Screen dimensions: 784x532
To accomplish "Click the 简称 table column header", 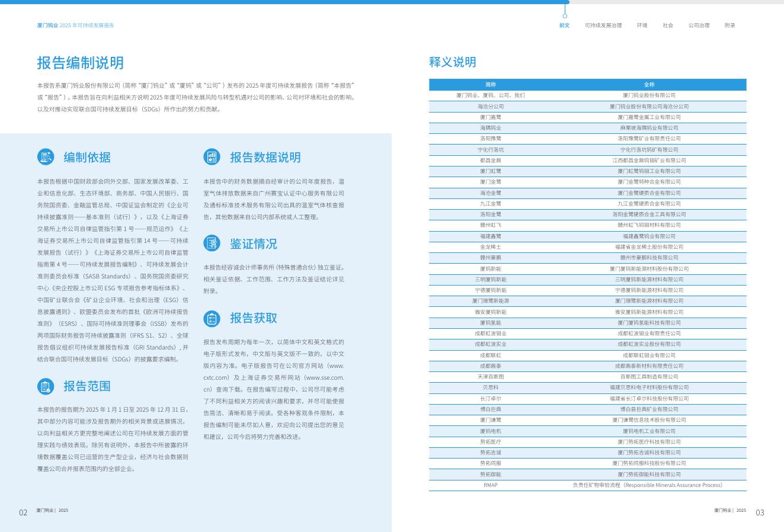I will tap(491, 84).
